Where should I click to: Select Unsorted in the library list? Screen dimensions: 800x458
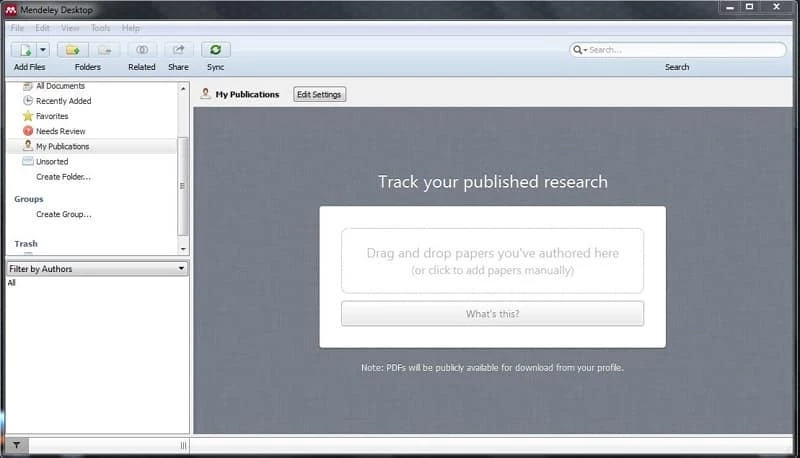(52, 161)
